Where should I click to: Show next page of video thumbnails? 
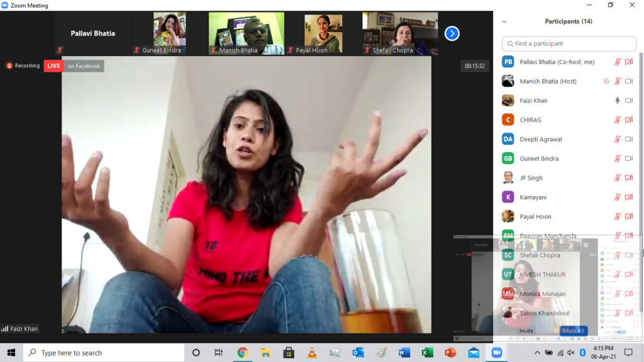click(x=452, y=33)
